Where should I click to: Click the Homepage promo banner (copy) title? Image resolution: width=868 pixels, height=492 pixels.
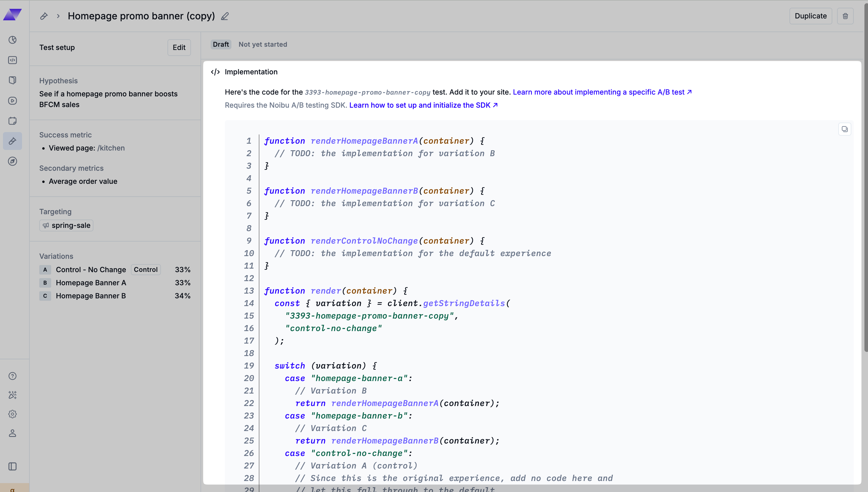click(x=141, y=16)
